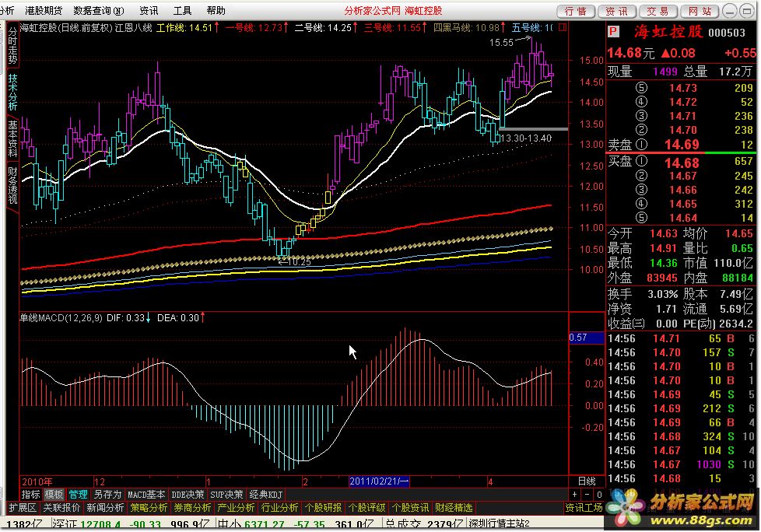
Task: Click the 0.57 value marker on MACD axis
Action: 586,338
